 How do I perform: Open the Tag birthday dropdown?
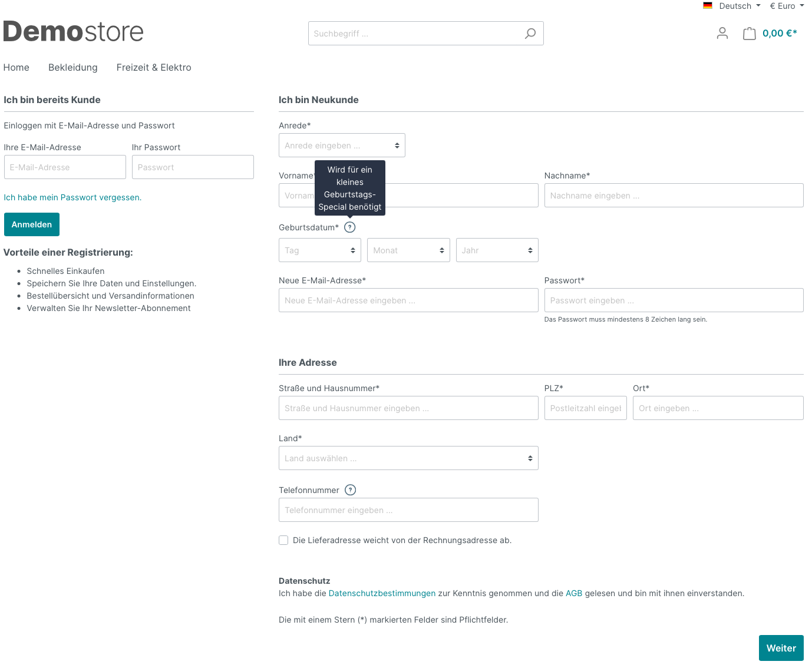320,250
